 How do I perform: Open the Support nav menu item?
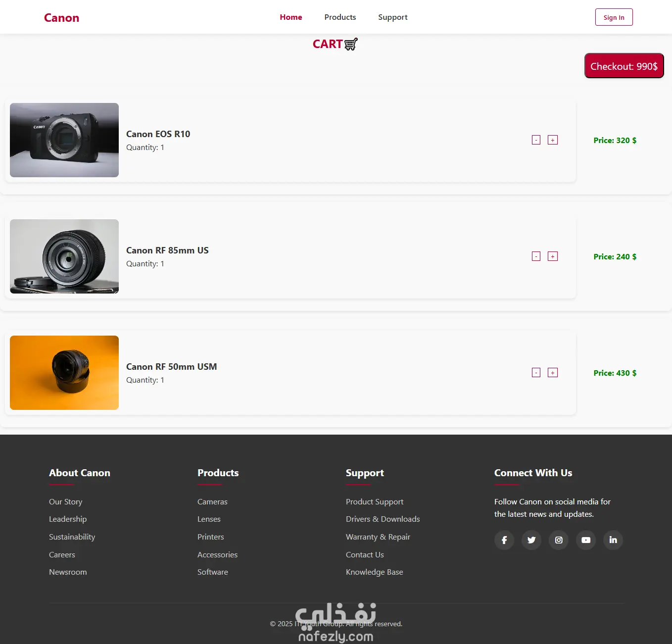[393, 17]
